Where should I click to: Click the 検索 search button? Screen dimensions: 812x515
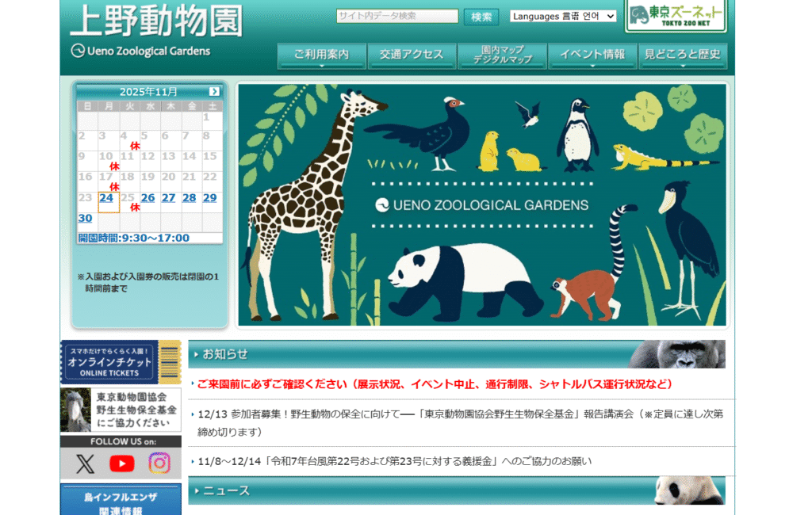pyautogui.click(x=481, y=17)
